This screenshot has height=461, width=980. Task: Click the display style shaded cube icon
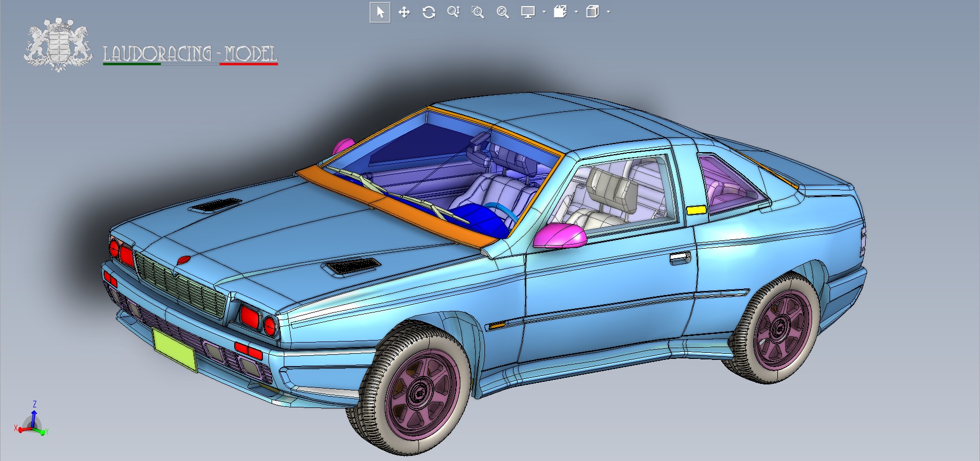(x=592, y=12)
